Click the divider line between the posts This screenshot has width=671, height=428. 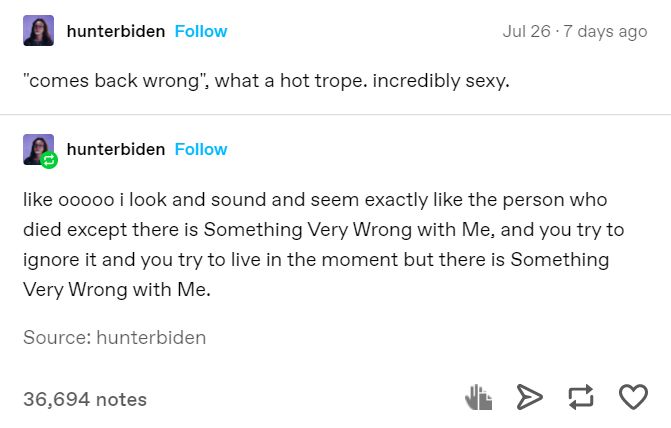click(x=335, y=114)
